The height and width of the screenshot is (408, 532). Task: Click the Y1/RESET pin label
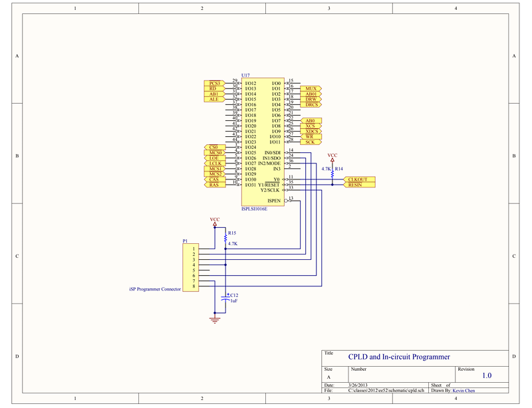tap(269, 185)
